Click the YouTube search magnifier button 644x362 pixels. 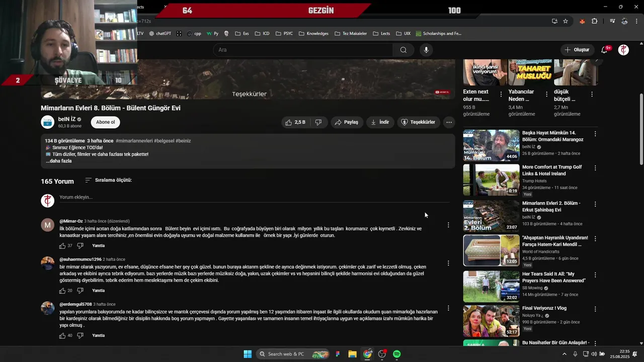[x=404, y=50]
